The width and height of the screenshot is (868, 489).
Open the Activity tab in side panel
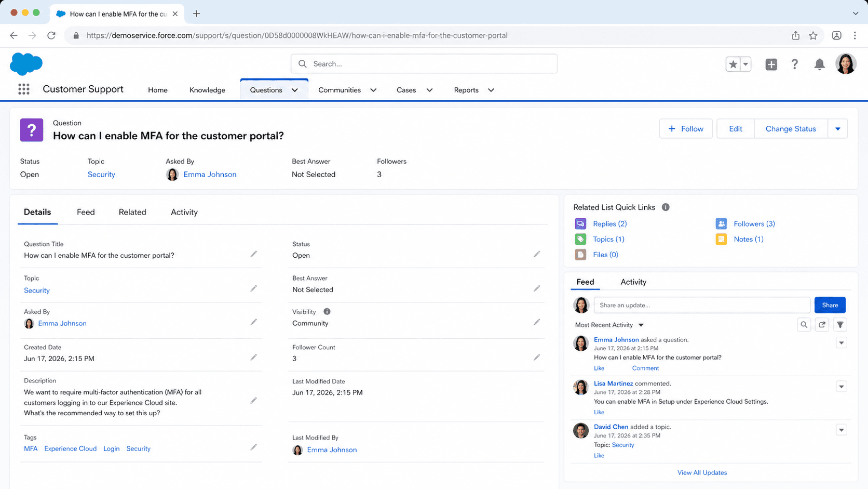pos(633,282)
